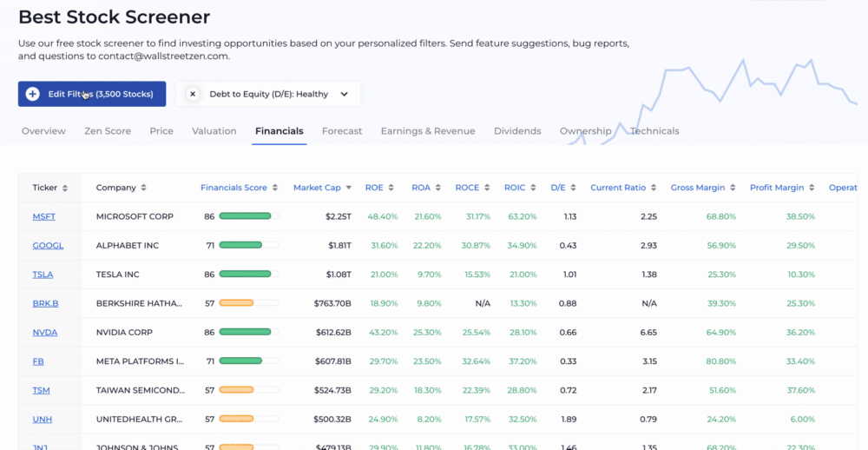Sort by Financials Score arrows

(274, 188)
